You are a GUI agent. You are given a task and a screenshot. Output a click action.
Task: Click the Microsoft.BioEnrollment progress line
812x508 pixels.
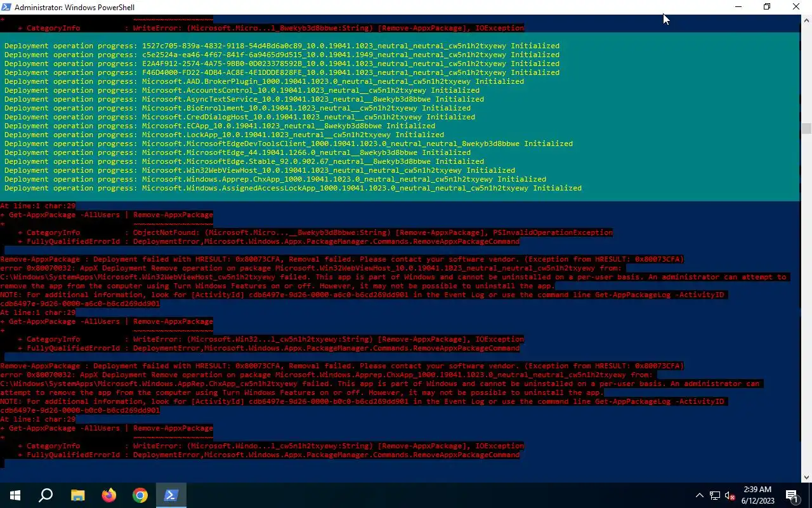click(x=237, y=108)
